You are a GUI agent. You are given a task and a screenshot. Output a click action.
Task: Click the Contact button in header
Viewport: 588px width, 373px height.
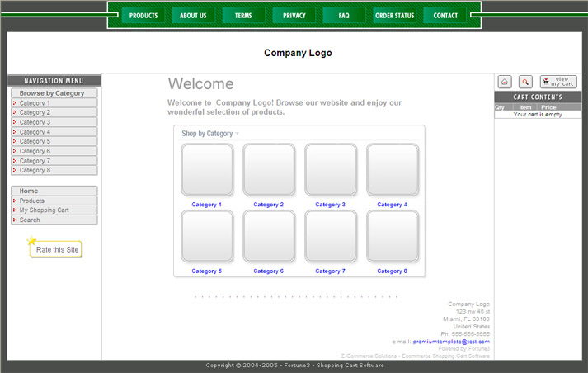click(x=445, y=16)
